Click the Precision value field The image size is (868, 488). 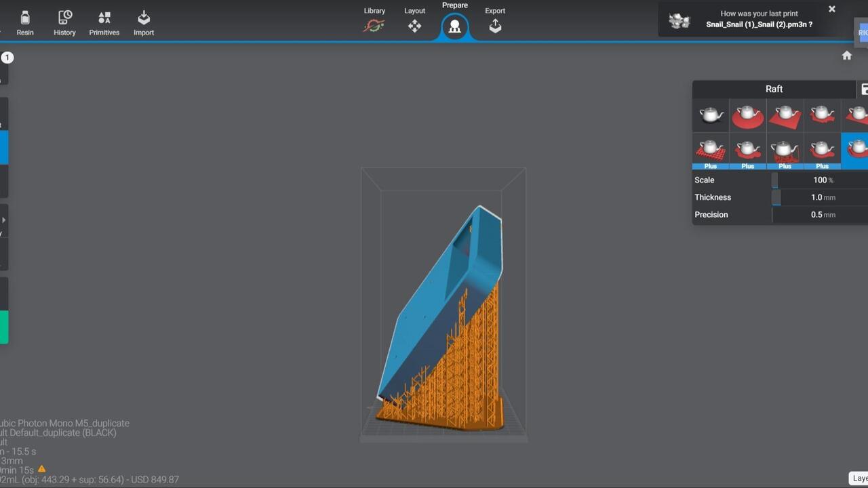pos(816,215)
